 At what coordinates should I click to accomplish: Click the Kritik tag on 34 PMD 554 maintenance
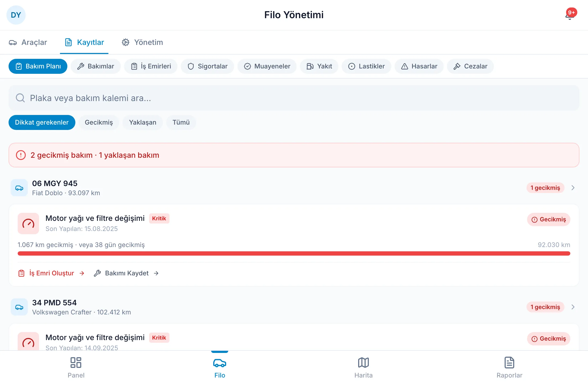(x=159, y=338)
